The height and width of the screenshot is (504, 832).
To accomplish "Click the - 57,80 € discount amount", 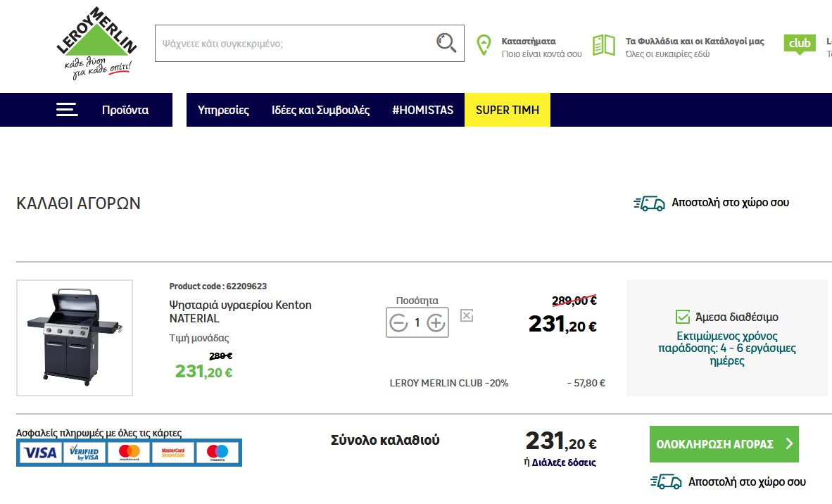I will tap(586, 383).
